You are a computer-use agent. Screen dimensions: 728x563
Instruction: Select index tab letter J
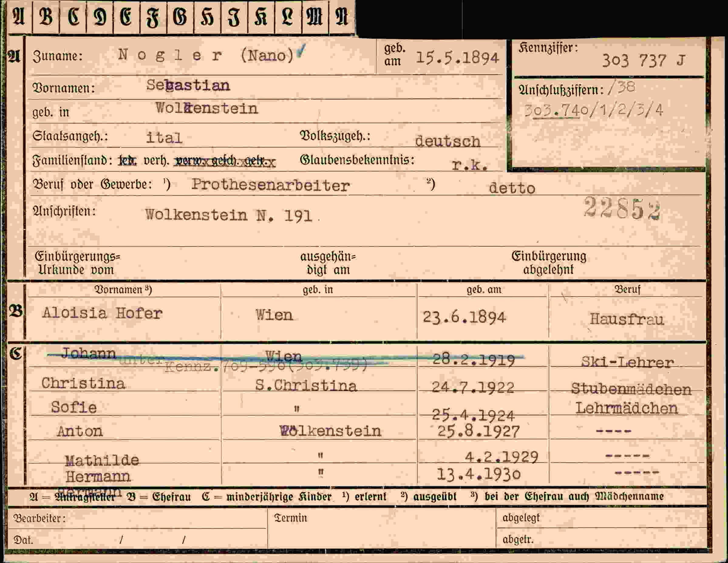(234, 17)
